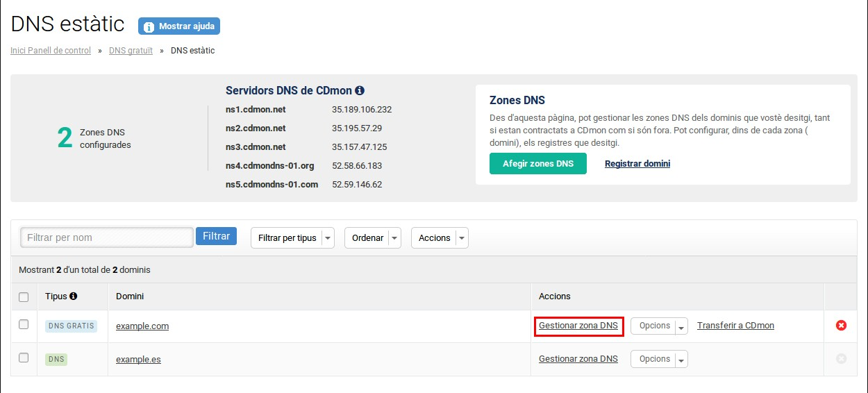Click the blue Filtrar button
The width and height of the screenshot is (868, 393).
tap(216, 236)
